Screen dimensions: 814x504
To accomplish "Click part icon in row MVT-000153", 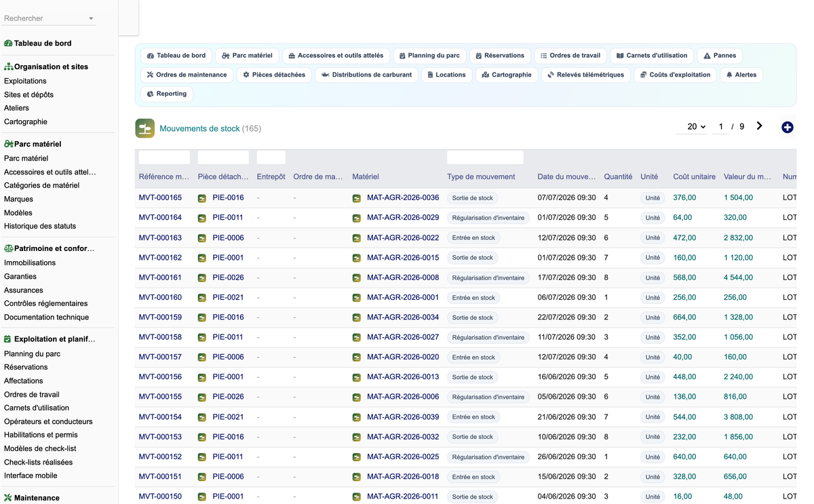I will [202, 437].
